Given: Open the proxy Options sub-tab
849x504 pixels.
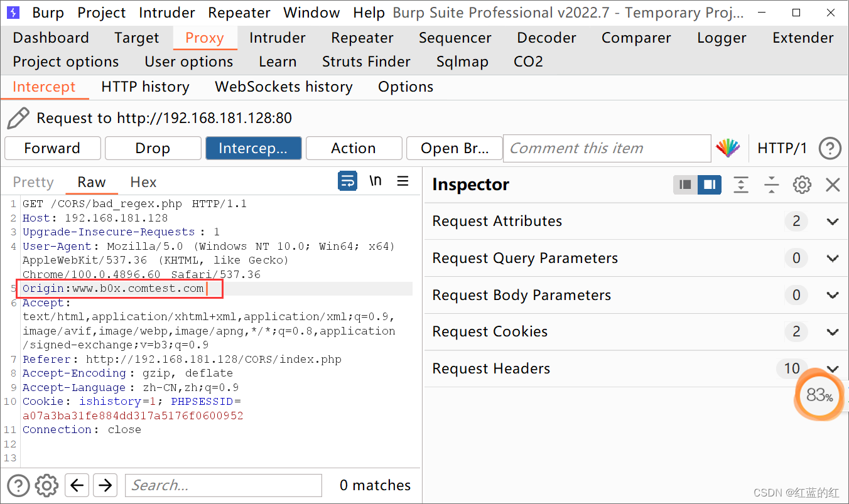Looking at the screenshot, I should point(406,87).
